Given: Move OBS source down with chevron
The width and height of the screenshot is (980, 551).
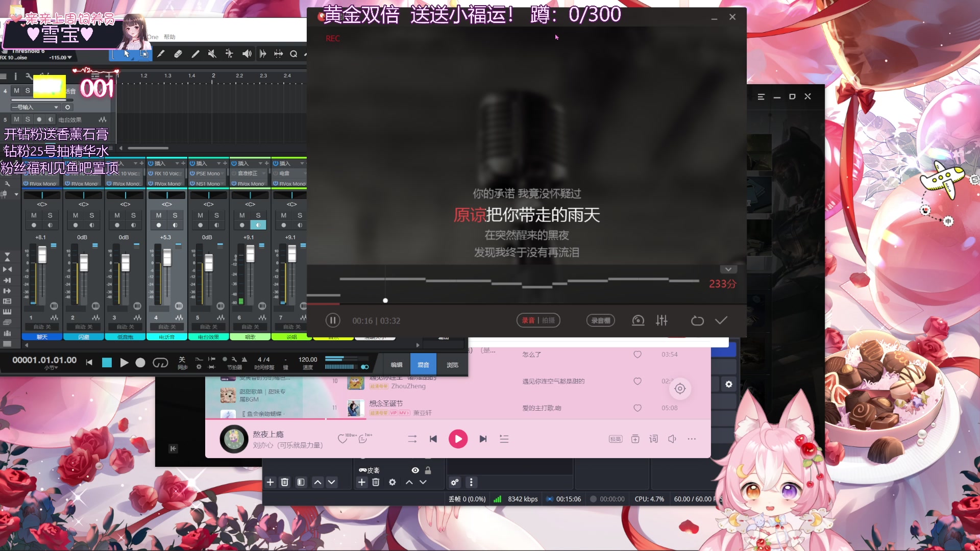Looking at the screenshot, I should (x=423, y=482).
